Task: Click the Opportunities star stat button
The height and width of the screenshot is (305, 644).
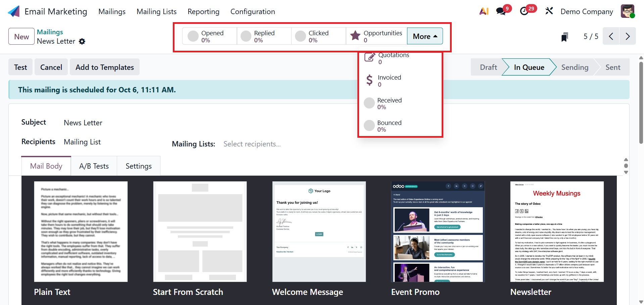Action: [x=376, y=36]
